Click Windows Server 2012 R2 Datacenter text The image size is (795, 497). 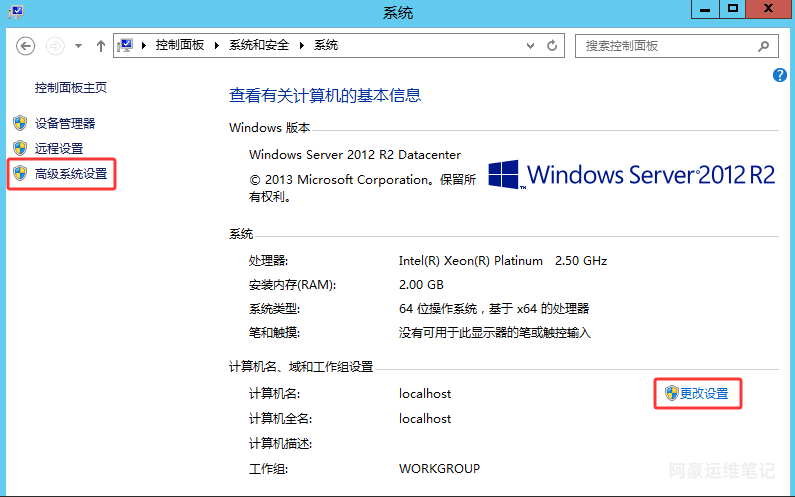pyautogui.click(x=355, y=155)
